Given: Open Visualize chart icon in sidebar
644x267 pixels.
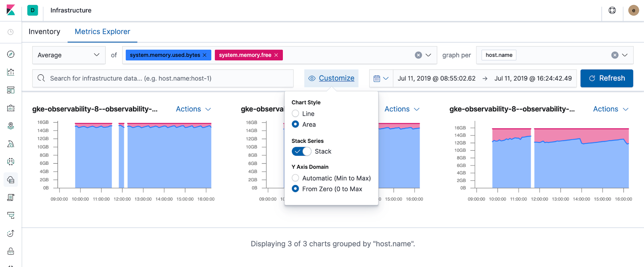Looking at the screenshot, I should coord(11,72).
